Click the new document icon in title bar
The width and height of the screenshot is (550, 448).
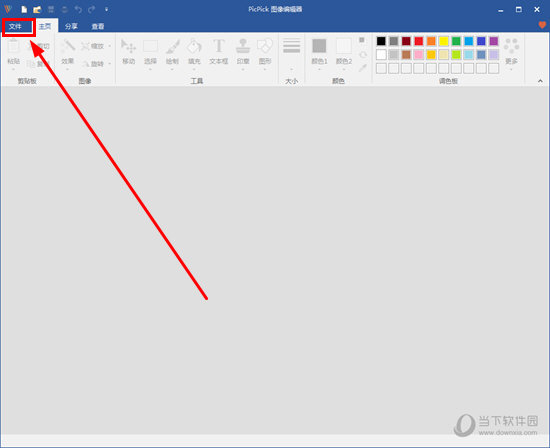pos(24,9)
